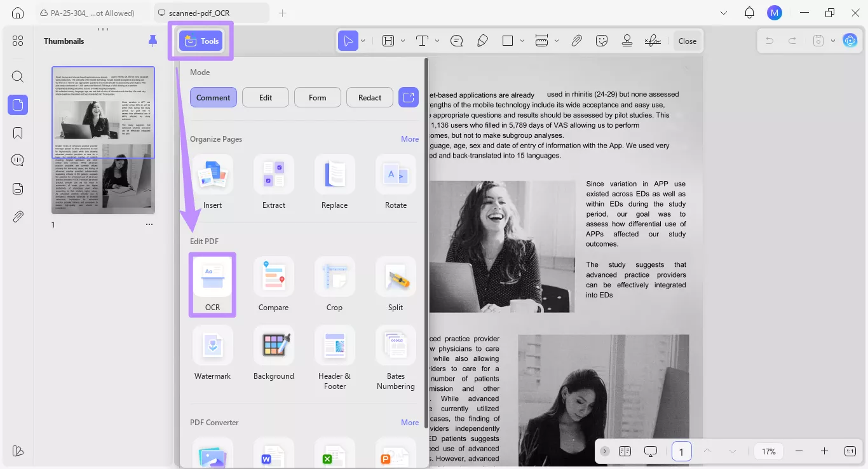Zoom out using the minus control
The image size is (868, 469).
pyautogui.click(x=799, y=451)
